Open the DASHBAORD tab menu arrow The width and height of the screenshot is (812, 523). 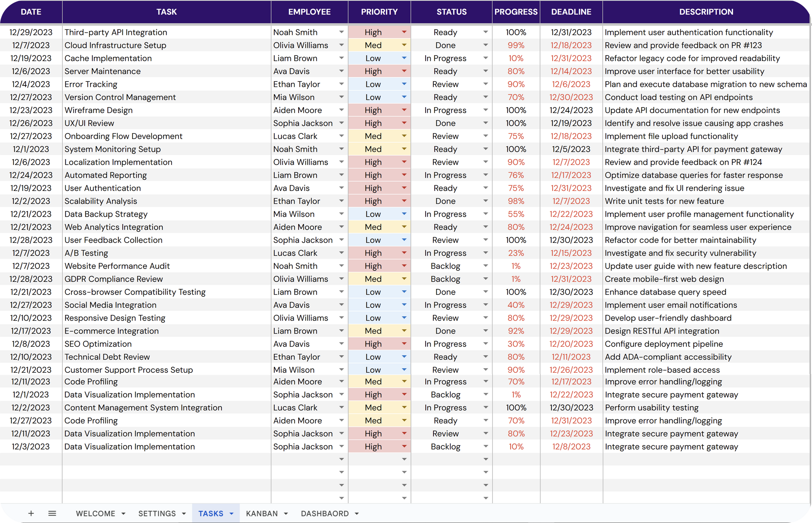tap(357, 514)
